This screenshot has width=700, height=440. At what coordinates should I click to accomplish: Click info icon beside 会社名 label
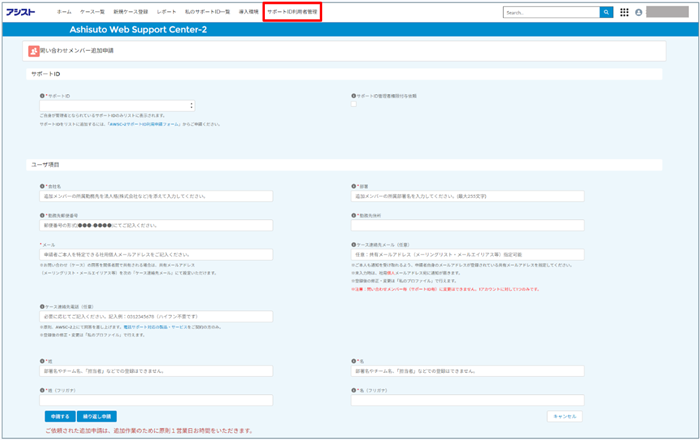click(x=42, y=187)
